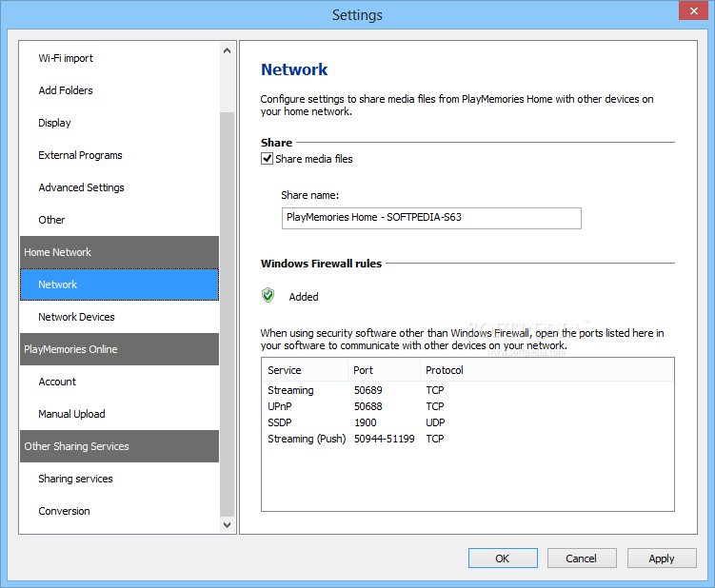Screen dimensions: 715x588
Task: Click the Other Sharing Services header
Action: (x=119, y=446)
